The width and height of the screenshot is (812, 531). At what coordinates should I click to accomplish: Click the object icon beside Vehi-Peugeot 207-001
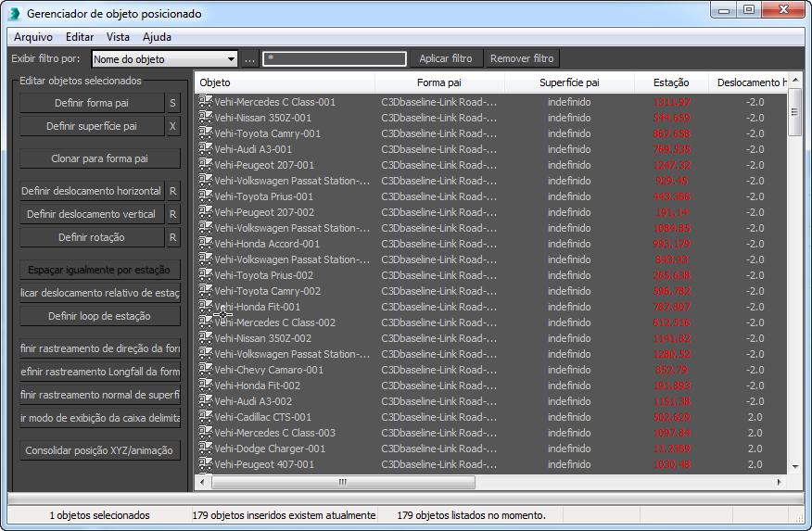[x=205, y=165]
